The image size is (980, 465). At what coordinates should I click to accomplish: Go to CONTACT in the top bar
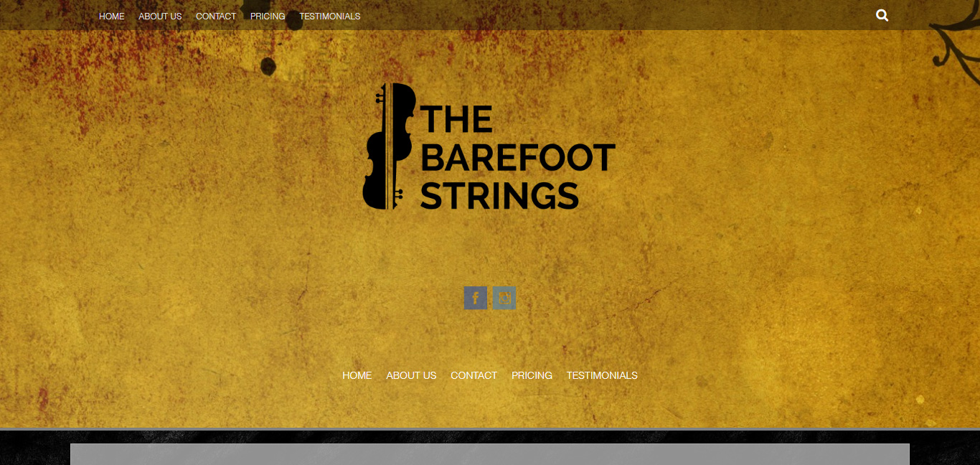tap(216, 16)
